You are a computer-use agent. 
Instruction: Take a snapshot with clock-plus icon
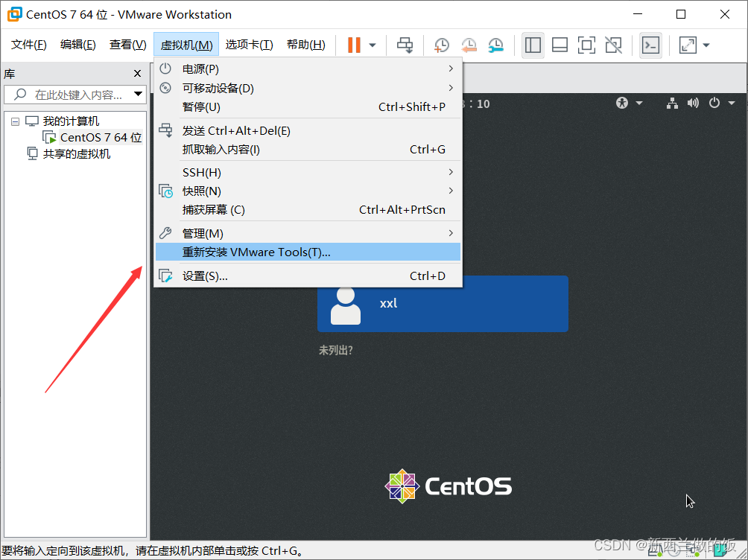pyautogui.click(x=442, y=45)
